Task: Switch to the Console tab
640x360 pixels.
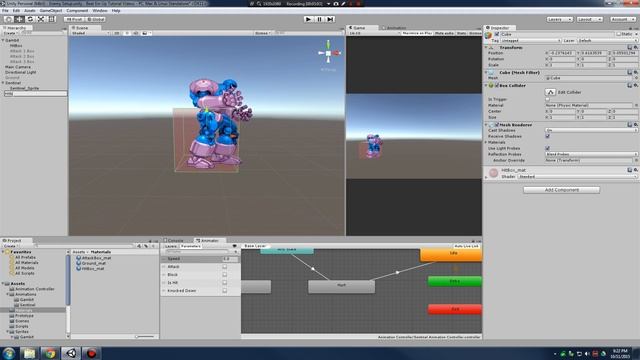Action: click(173, 240)
